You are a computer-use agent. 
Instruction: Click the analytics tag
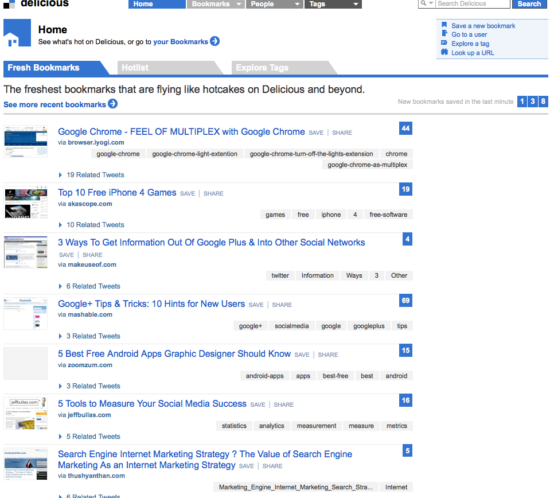tap(271, 426)
